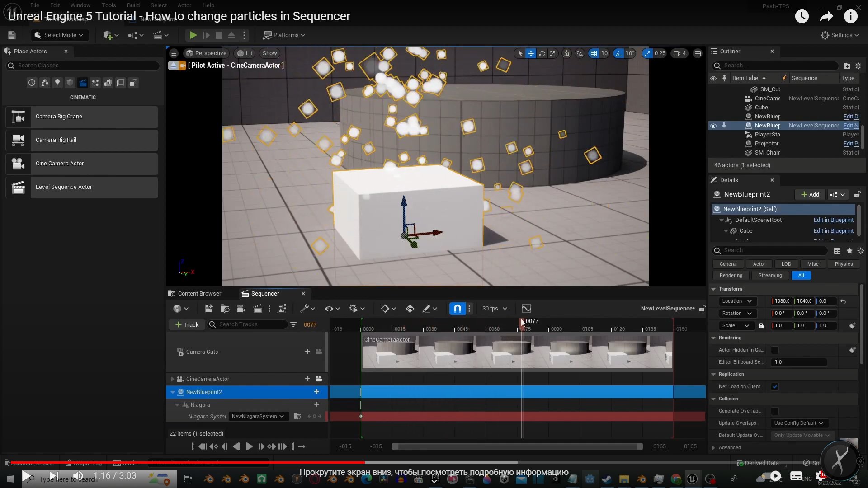Viewport: 868px width, 488px height.
Task: Toggle visibility eye of selected NewBlueprint2 row
Action: pos(713,126)
